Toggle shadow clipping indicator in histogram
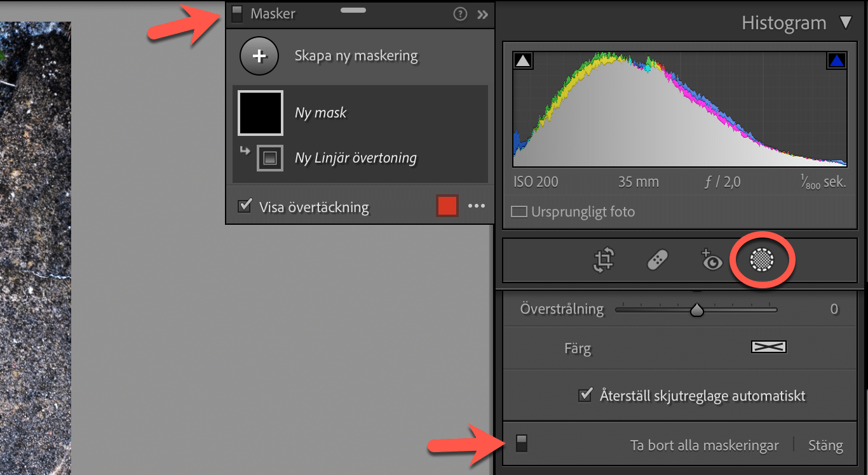868x475 pixels. pos(523,60)
